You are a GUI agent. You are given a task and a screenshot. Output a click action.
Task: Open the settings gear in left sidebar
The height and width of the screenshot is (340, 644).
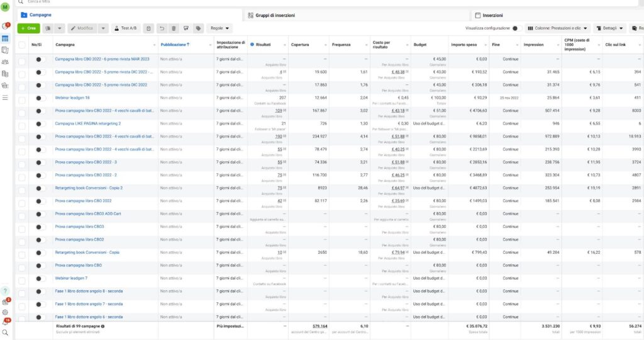(5, 312)
